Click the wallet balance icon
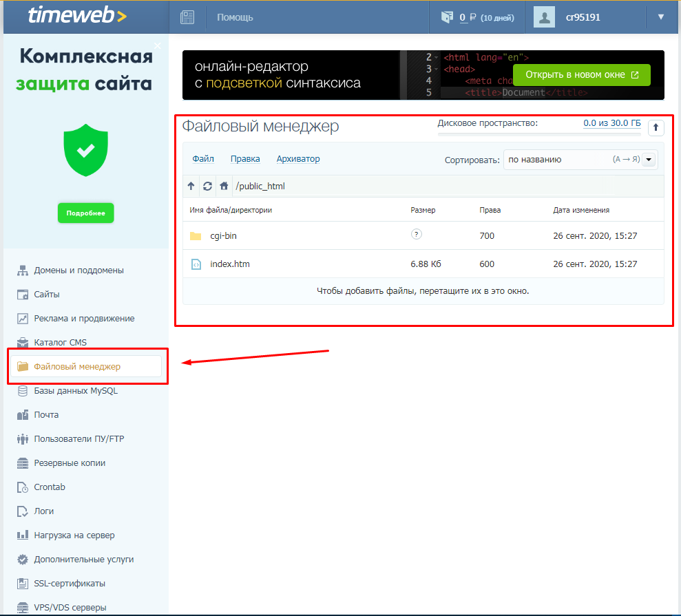 [x=447, y=17]
